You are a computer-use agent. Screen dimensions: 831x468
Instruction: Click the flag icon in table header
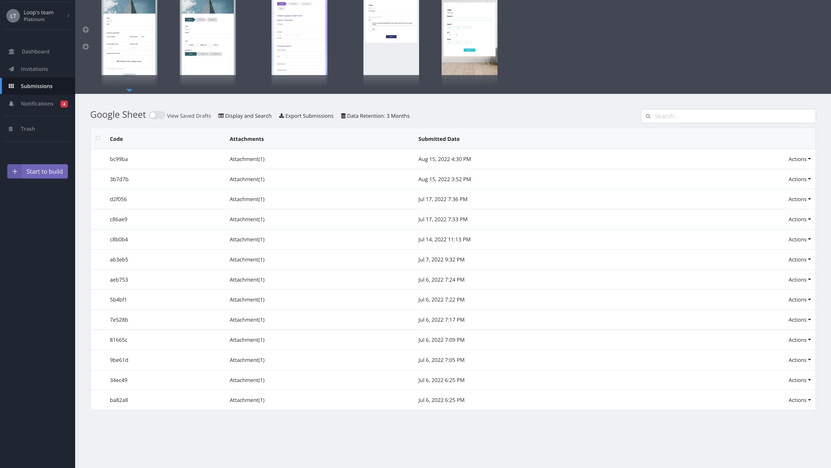[x=98, y=139]
